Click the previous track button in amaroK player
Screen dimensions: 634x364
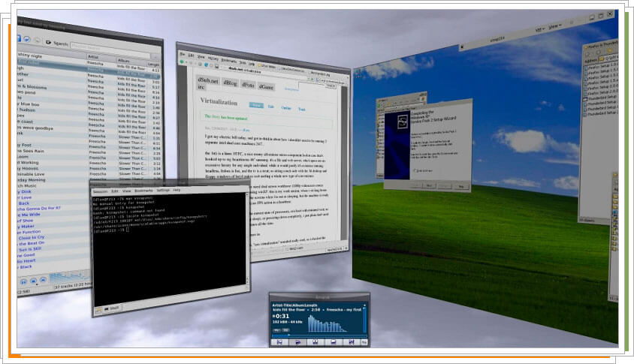click(x=277, y=341)
